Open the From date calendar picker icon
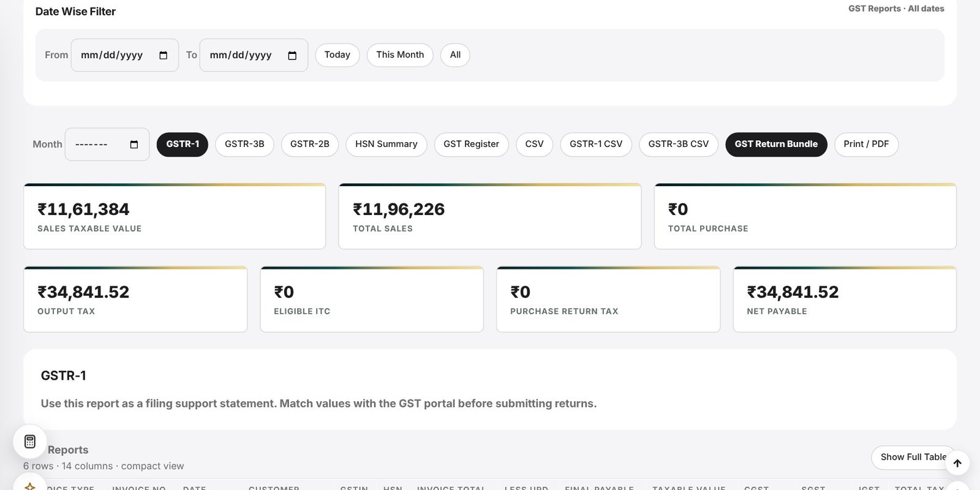 (163, 55)
